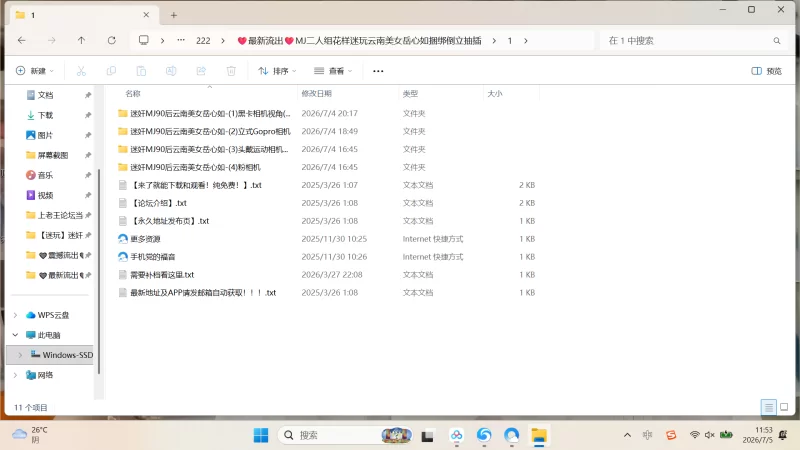Switch to Details view icon in status bar
The width and height of the screenshot is (800, 450).
[x=768, y=407]
